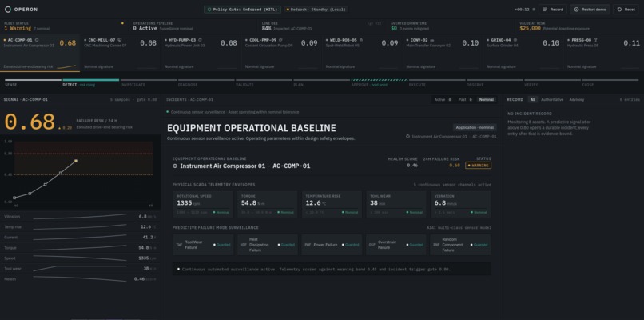The width and height of the screenshot is (644, 320).
Task: Select the AC-COMP-01 asset card
Action: (40, 53)
